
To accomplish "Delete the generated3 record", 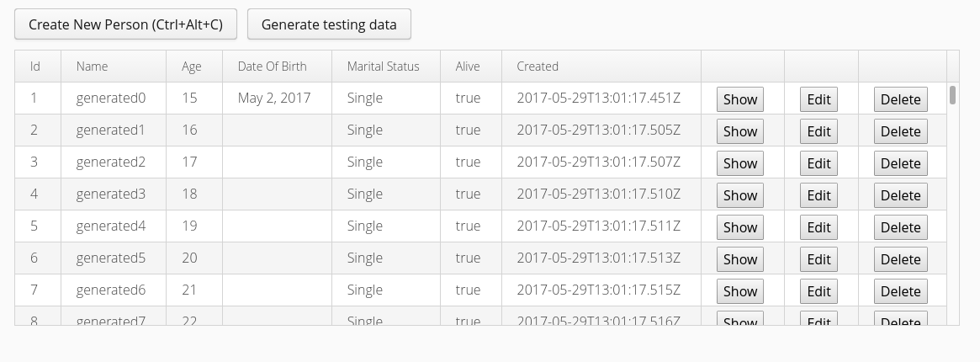I will click(x=900, y=195).
